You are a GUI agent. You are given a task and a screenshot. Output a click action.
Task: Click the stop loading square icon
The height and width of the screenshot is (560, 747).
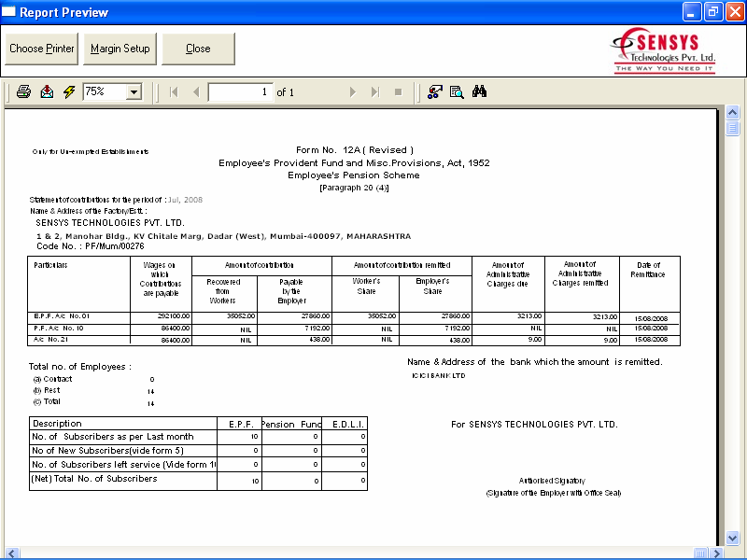399,91
